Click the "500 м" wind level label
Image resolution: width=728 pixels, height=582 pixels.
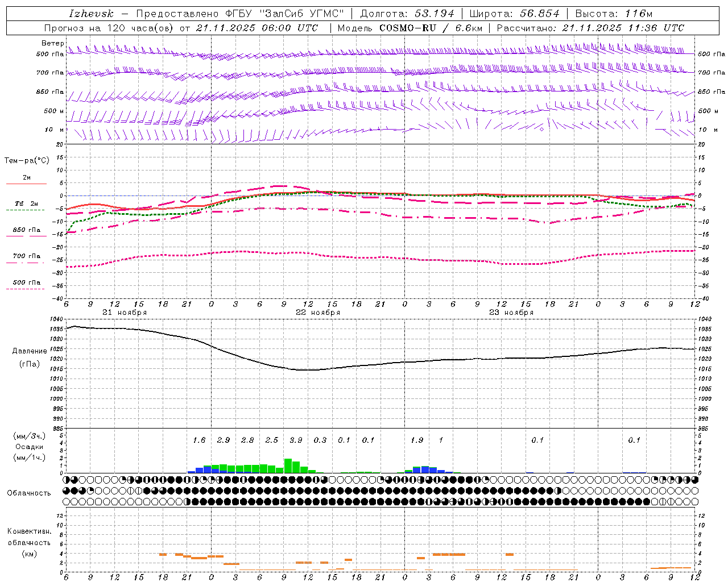[x=54, y=111]
